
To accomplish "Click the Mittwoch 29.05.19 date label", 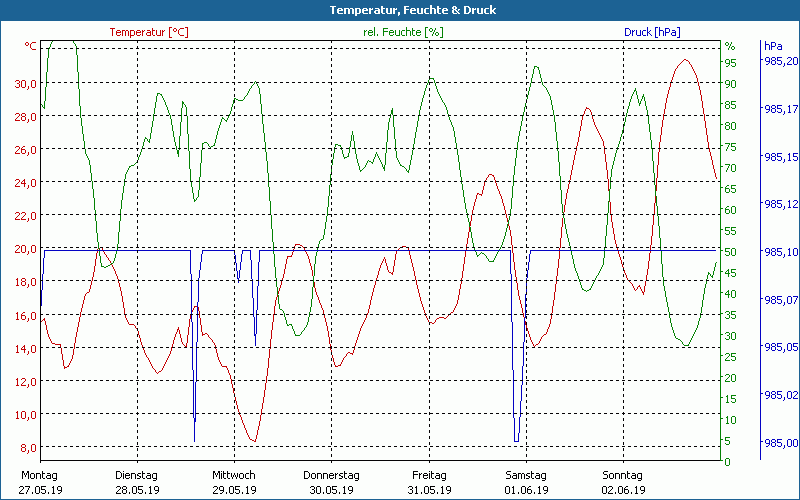I will click(234, 482).
